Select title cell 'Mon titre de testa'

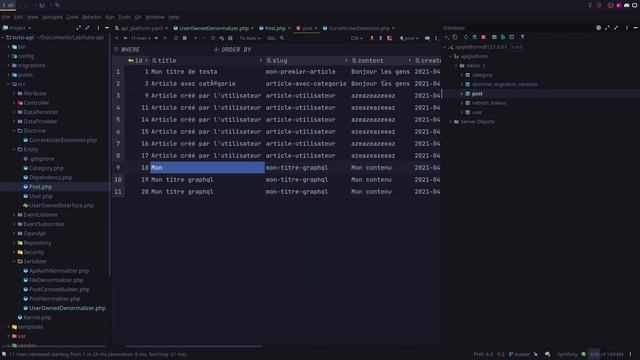click(184, 71)
